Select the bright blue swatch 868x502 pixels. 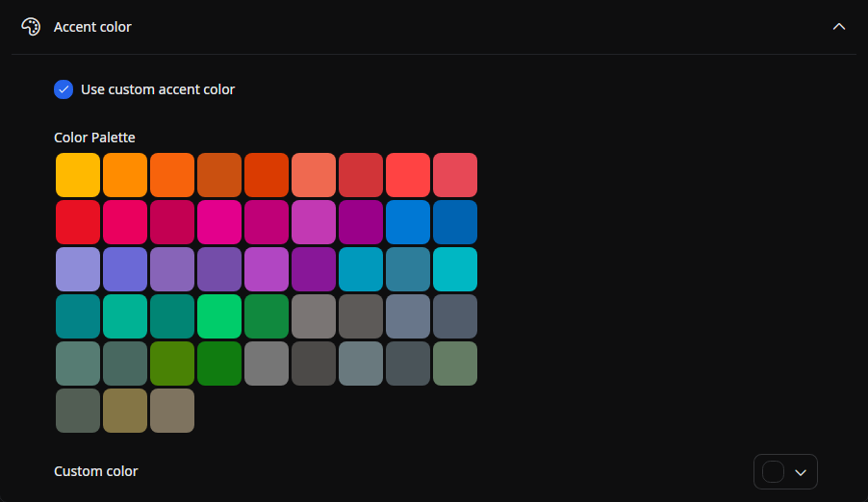coord(408,222)
